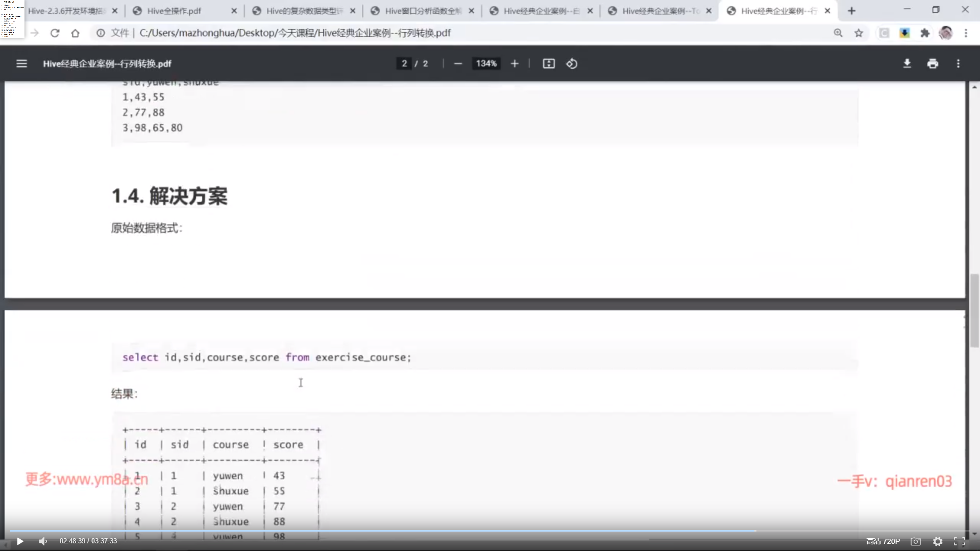
Task: Open the PDF sidebar hamburger menu
Action: click(21, 64)
